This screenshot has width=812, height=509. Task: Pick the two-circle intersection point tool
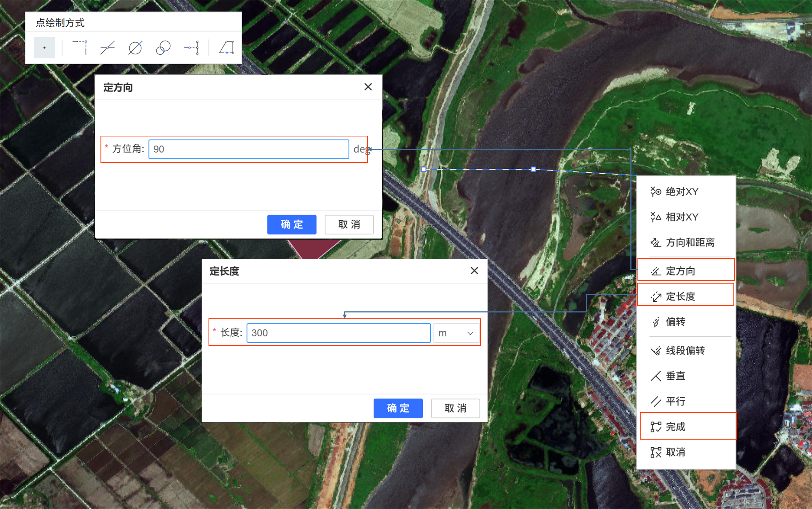[x=163, y=48]
